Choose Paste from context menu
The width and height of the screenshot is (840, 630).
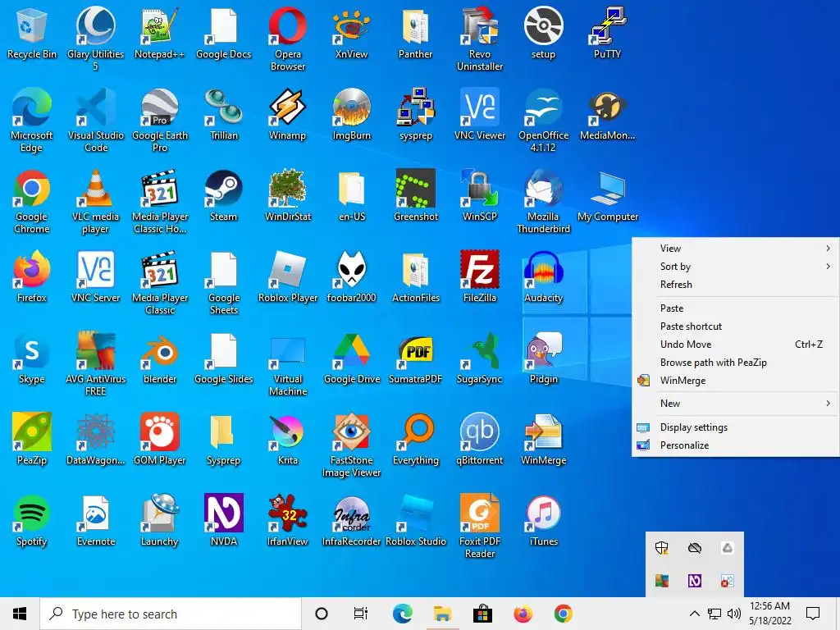pyautogui.click(x=736, y=308)
